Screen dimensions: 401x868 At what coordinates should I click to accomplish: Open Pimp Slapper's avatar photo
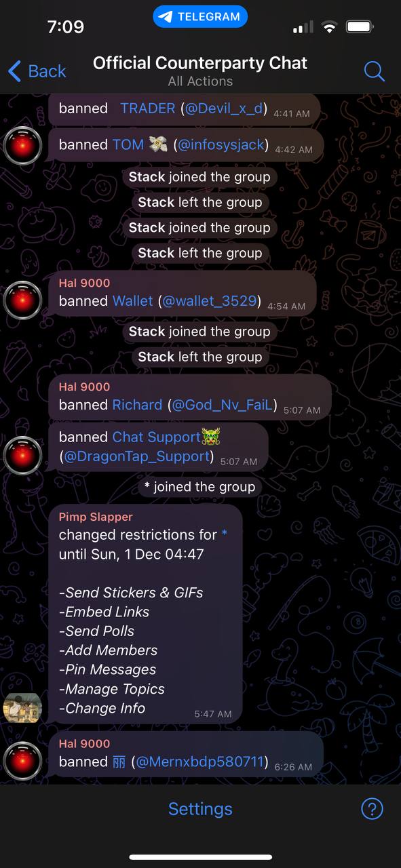click(23, 707)
